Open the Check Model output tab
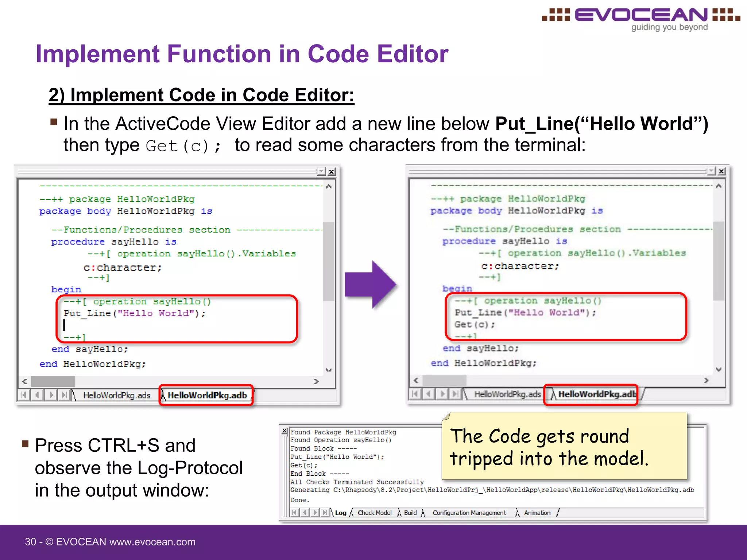This screenshot has height=560, width=747. coord(375,513)
